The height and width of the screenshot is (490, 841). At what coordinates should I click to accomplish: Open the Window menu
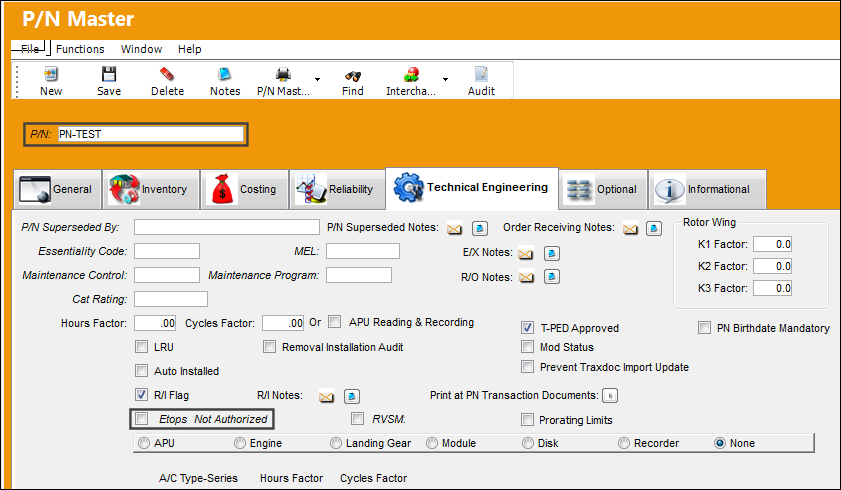click(142, 49)
